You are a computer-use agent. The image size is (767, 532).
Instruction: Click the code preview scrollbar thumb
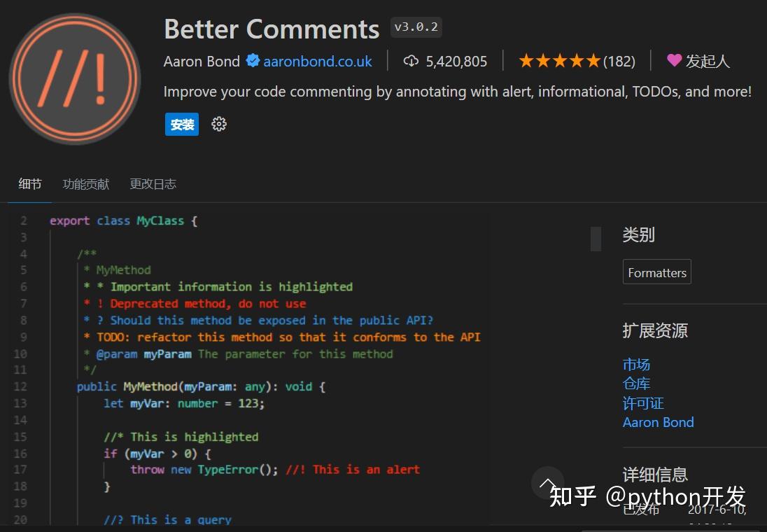(x=595, y=239)
